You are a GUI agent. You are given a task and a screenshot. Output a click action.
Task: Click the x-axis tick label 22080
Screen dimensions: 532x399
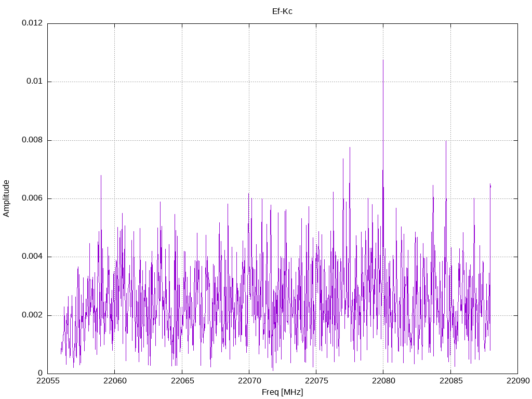[383, 381]
